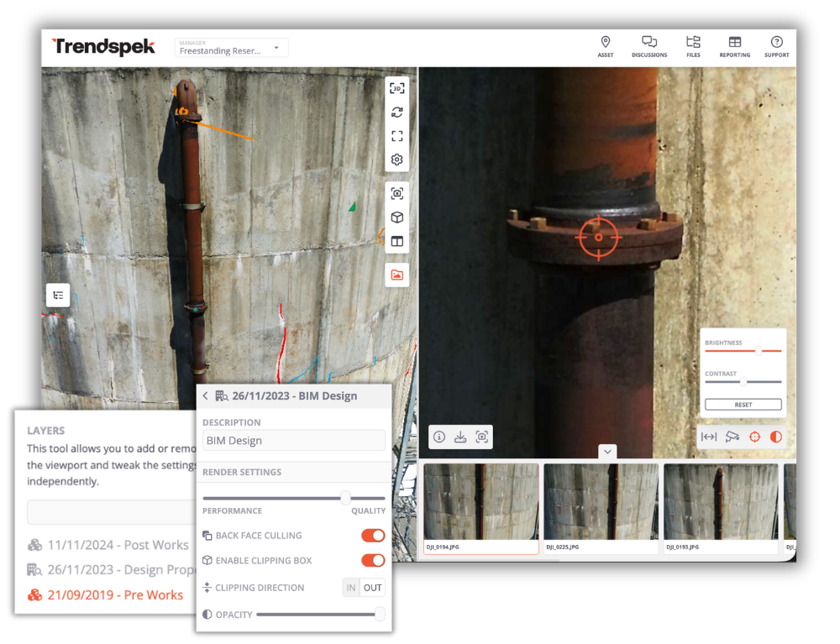Click the Reset button
Image resolution: width=840 pixels, height=644 pixels.
coord(743,405)
